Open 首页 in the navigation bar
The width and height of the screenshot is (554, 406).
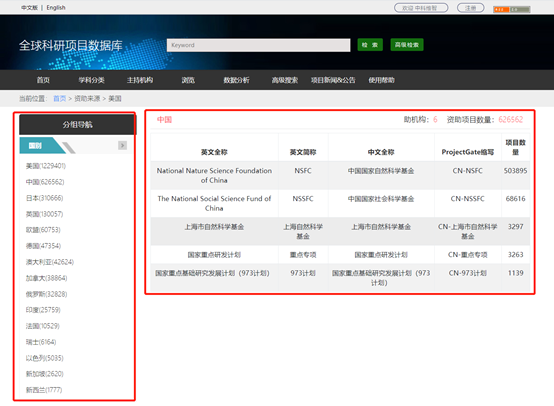[43, 80]
